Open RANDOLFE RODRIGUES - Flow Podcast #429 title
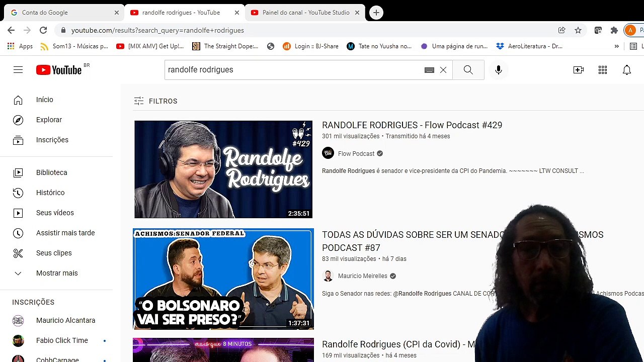644x362 pixels. click(x=412, y=125)
